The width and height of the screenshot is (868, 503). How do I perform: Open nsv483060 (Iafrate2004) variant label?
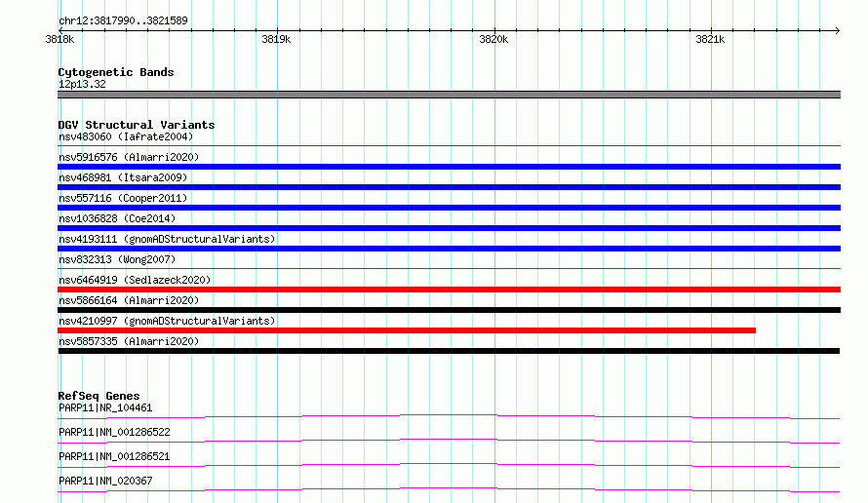pos(126,136)
